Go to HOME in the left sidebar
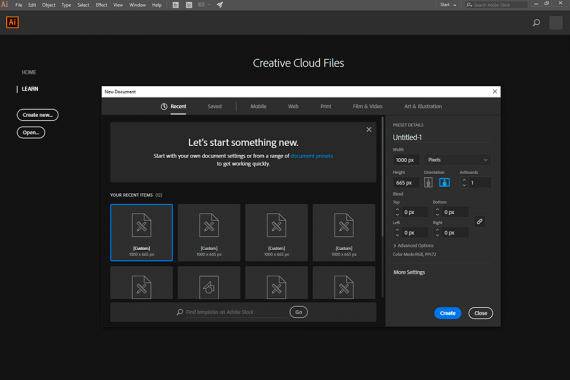570x380 pixels. click(x=29, y=72)
